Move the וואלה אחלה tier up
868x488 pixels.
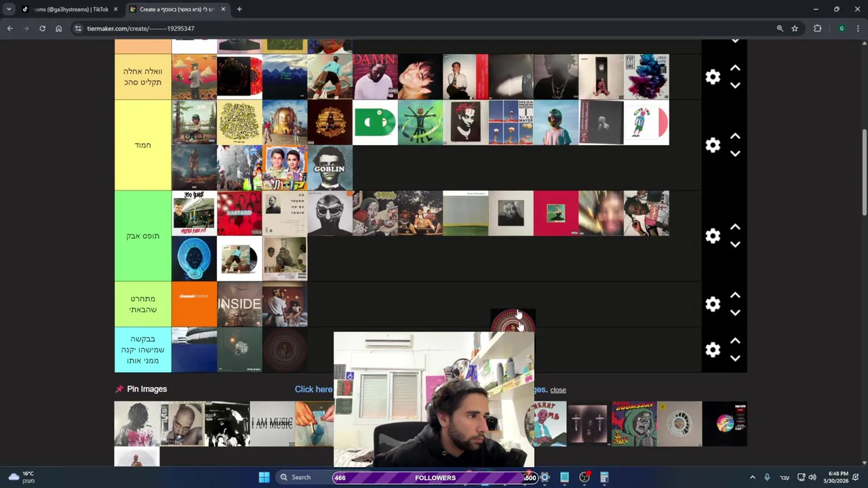pos(735,68)
